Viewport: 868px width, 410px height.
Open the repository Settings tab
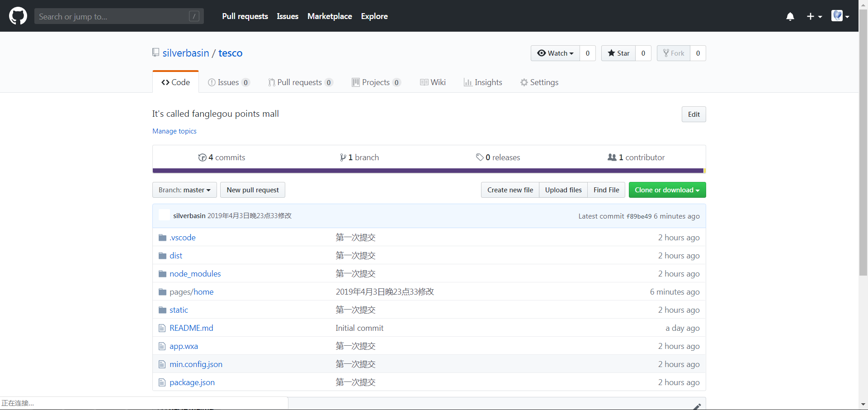pos(539,82)
